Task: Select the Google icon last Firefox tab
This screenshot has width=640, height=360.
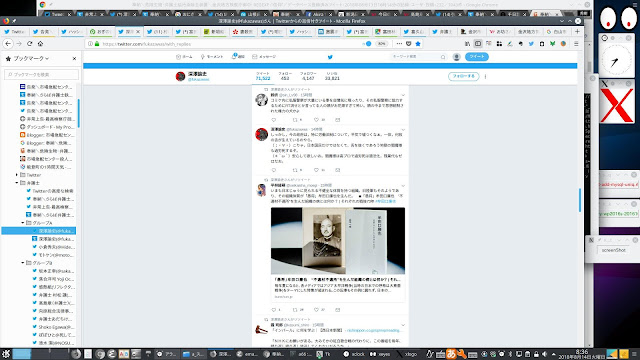Action: coord(557,31)
